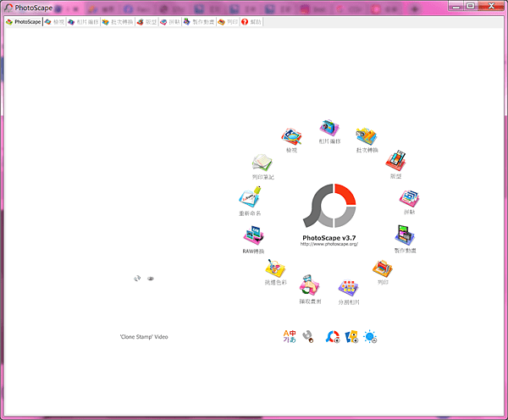Open 檢視 viewer icon in the circular menu
This screenshot has height=420, width=508.
tap(291, 136)
